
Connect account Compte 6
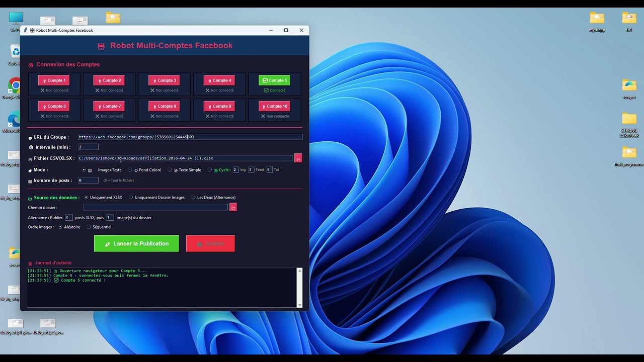pyautogui.click(x=54, y=106)
